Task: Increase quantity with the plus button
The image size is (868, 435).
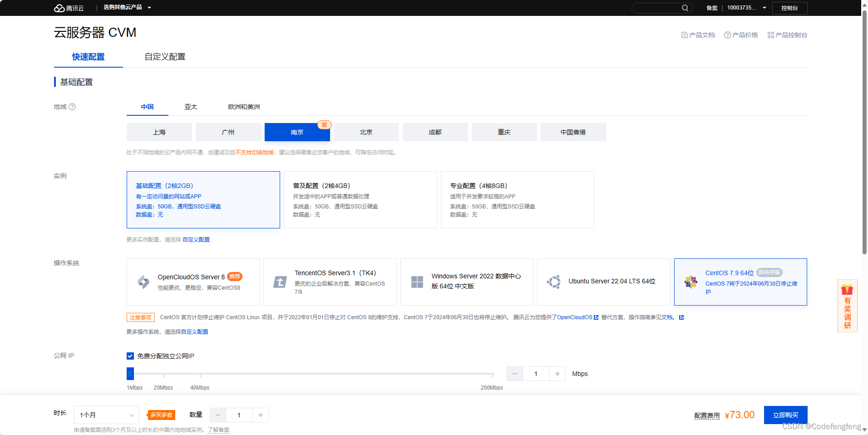Action: 261,415
